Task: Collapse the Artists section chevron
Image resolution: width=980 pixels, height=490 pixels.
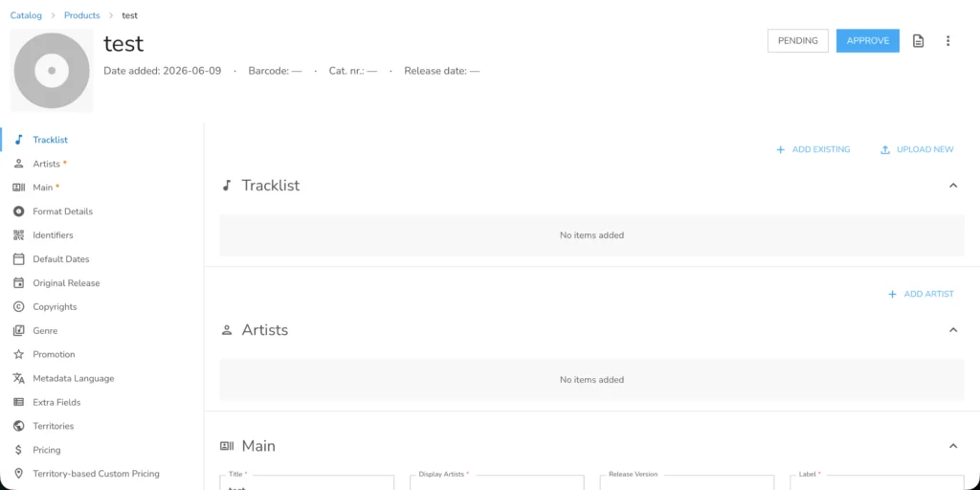Action: [x=953, y=329]
